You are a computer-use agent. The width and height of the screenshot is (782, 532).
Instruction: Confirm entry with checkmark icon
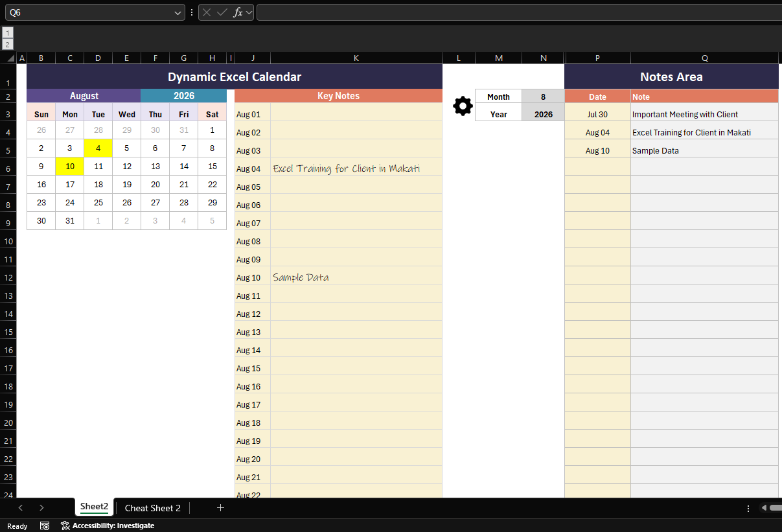coord(222,12)
